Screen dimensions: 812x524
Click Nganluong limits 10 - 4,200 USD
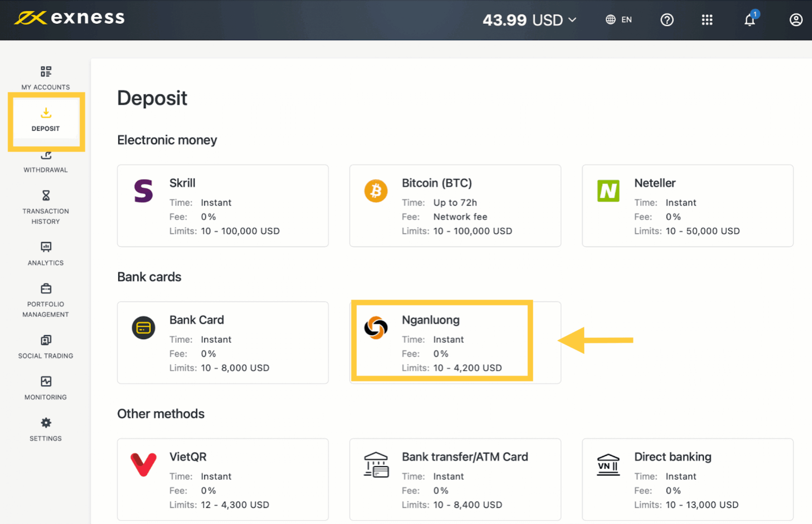click(x=467, y=368)
